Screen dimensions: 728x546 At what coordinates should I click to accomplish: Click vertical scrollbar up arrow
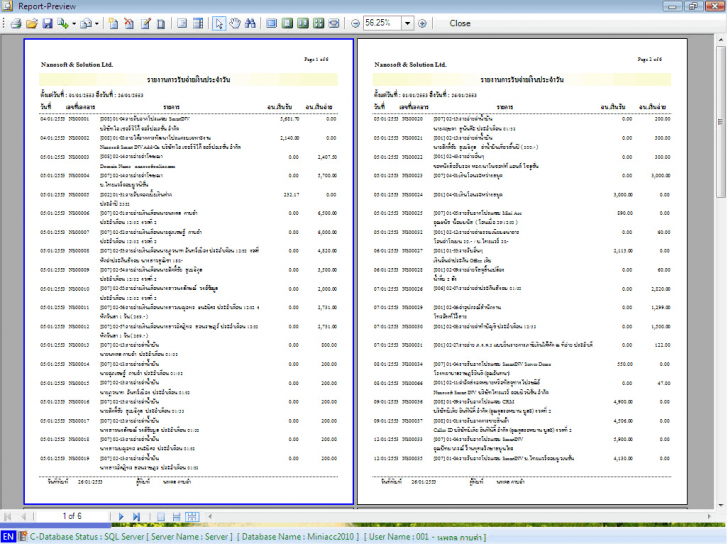pyautogui.click(x=721, y=40)
